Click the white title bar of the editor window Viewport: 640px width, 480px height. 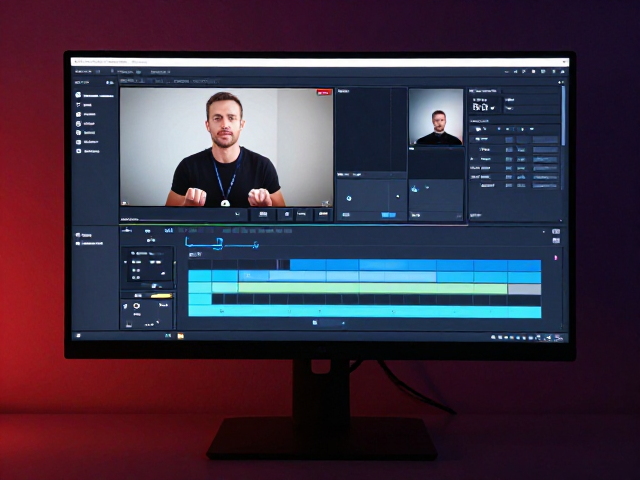[320, 62]
